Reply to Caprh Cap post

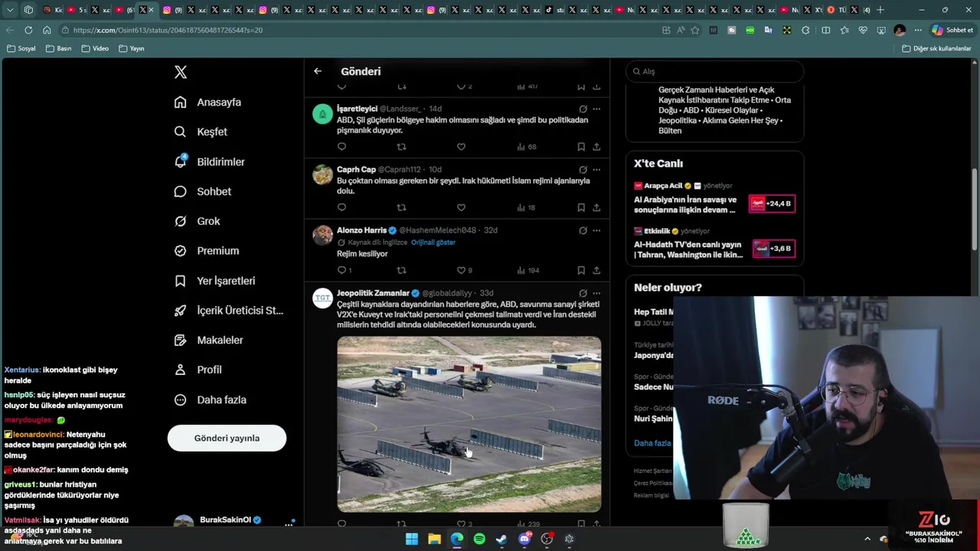[x=341, y=207]
